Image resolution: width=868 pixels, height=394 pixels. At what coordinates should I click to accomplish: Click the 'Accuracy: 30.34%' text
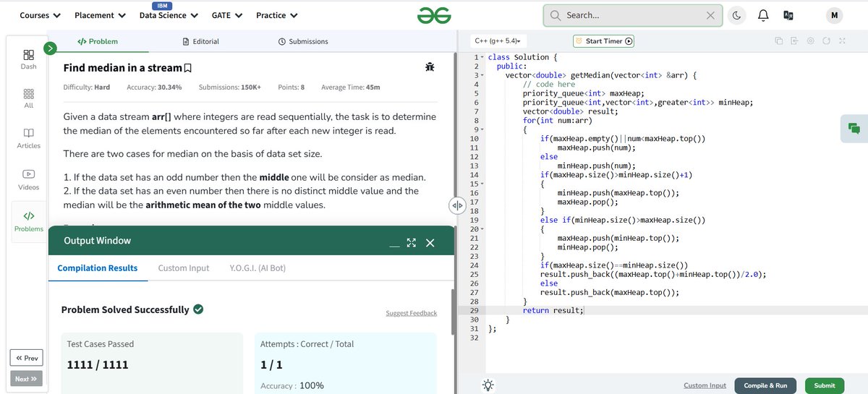click(154, 87)
